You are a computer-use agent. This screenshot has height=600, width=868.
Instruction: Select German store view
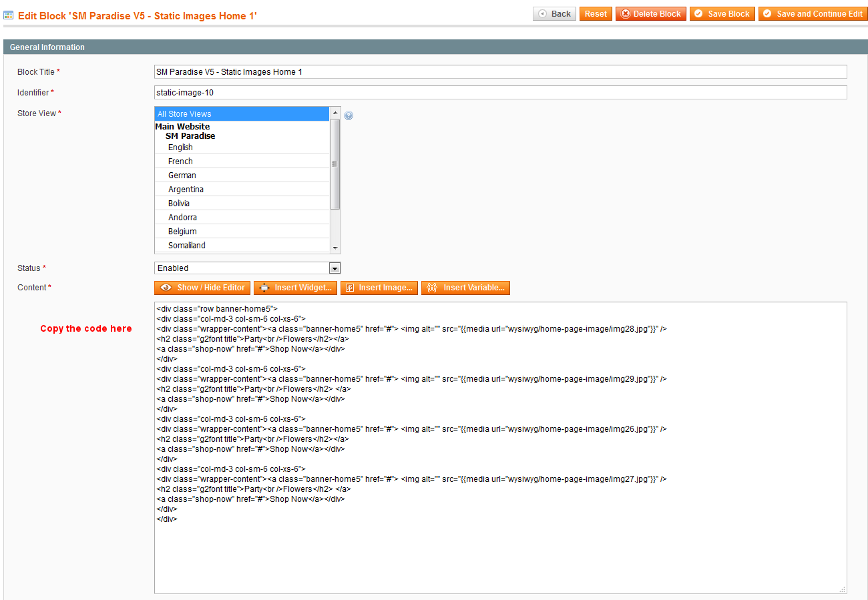(242, 176)
